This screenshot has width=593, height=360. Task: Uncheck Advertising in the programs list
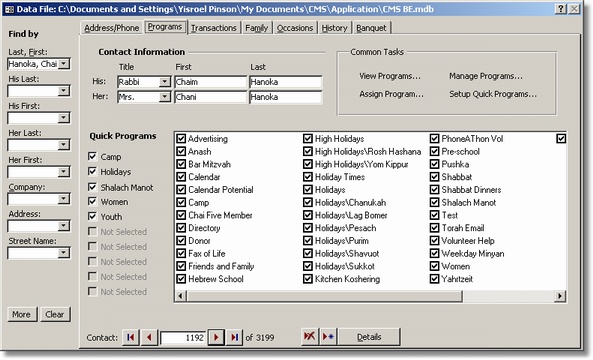pyautogui.click(x=181, y=139)
